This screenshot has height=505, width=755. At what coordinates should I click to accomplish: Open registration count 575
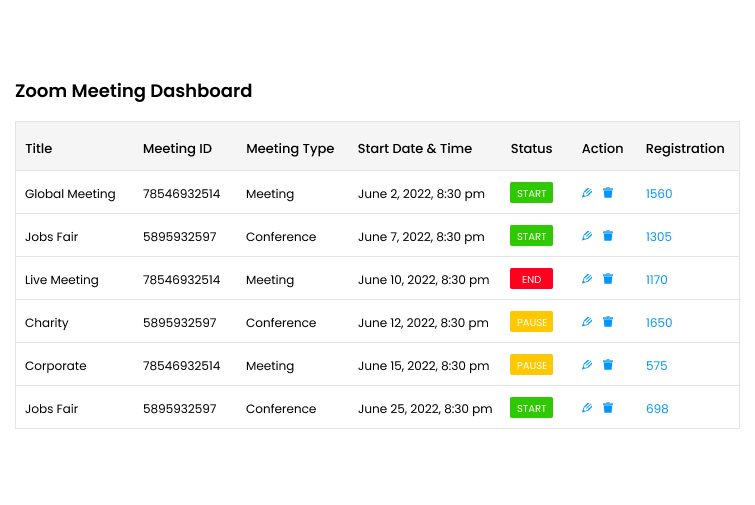[657, 365]
